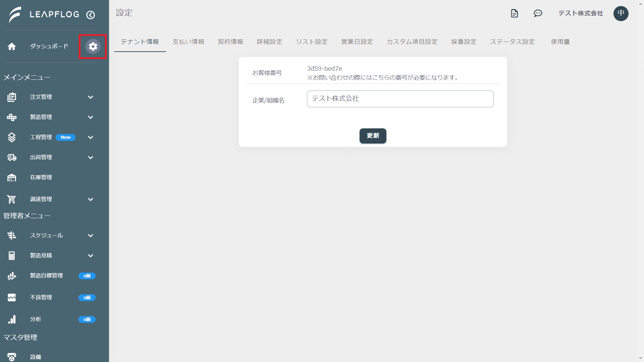
Task: Click the α版 badge beside 不良管理
Action: (87, 298)
